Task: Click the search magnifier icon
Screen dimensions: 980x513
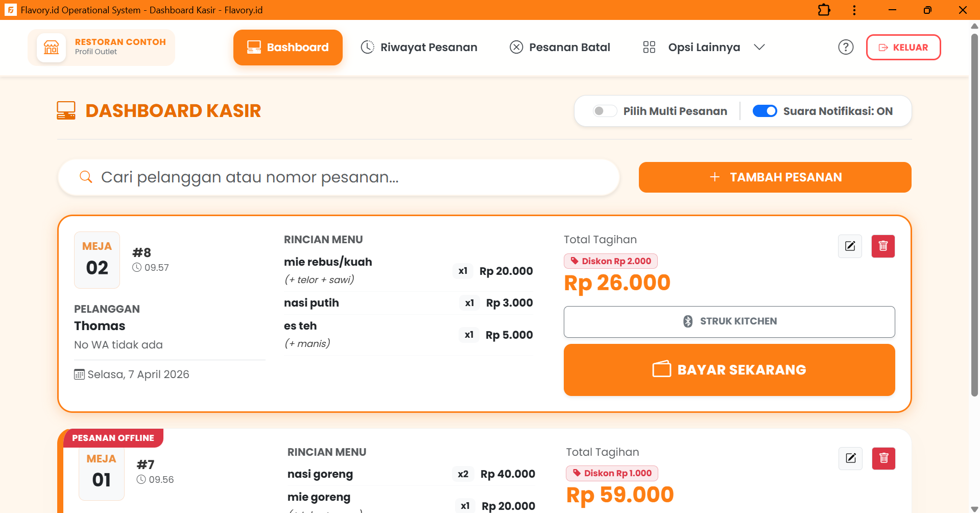Action: point(85,177)
